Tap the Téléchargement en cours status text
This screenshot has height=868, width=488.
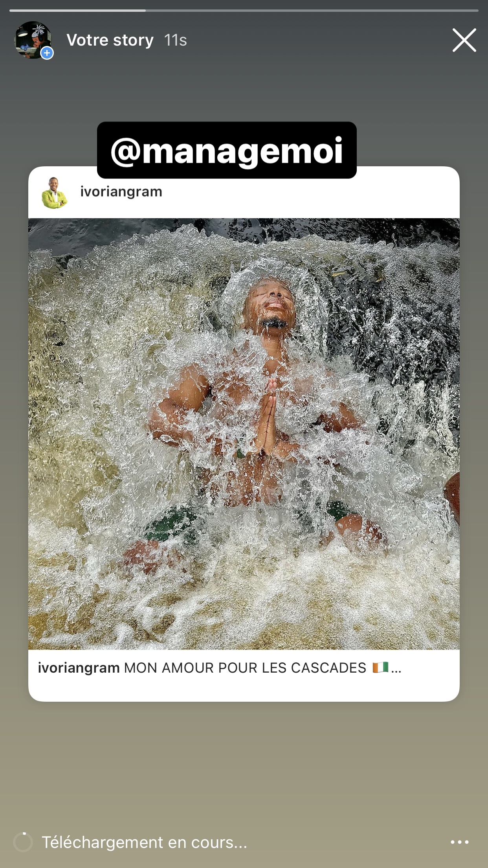coord(144,842)
